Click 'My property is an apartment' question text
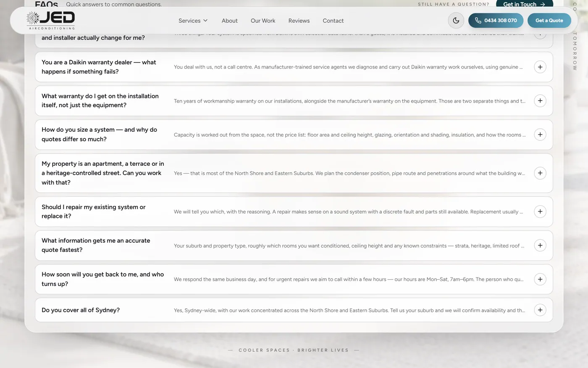This screenshot has width=588, height=368. click(x=103, y=173)
